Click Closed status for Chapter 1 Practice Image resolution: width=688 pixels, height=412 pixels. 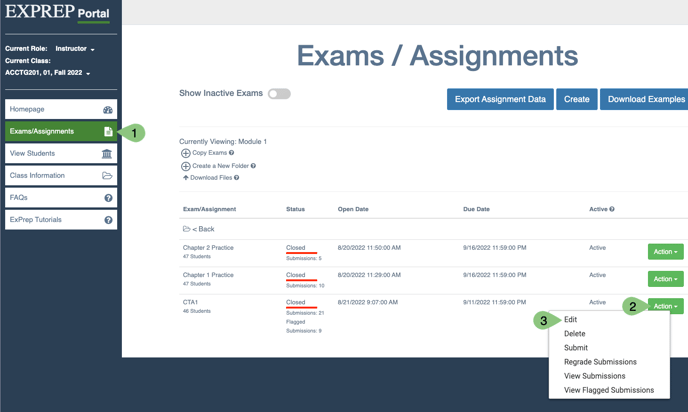295,275
